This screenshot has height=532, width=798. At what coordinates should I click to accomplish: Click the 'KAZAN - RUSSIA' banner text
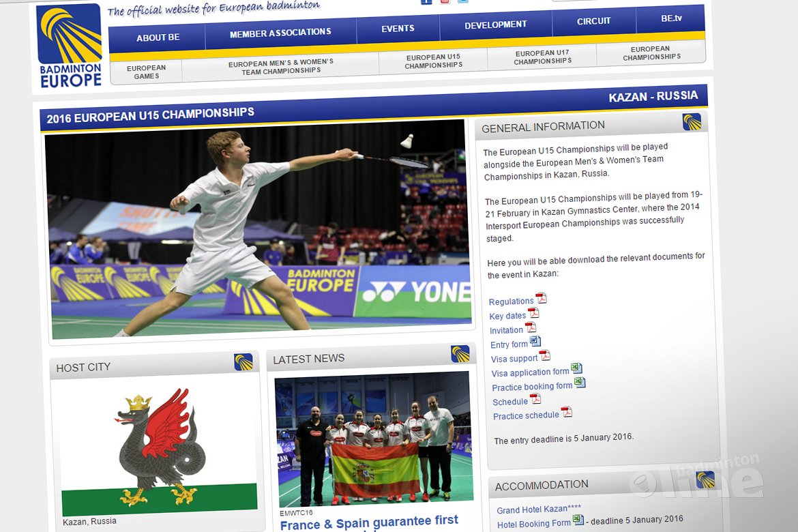coord(653,96)
